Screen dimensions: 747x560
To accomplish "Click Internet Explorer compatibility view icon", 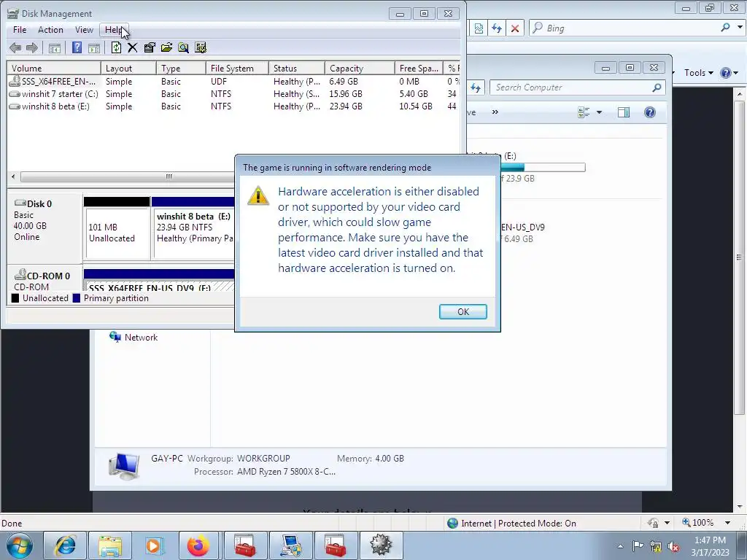I will tap(479, 28).
